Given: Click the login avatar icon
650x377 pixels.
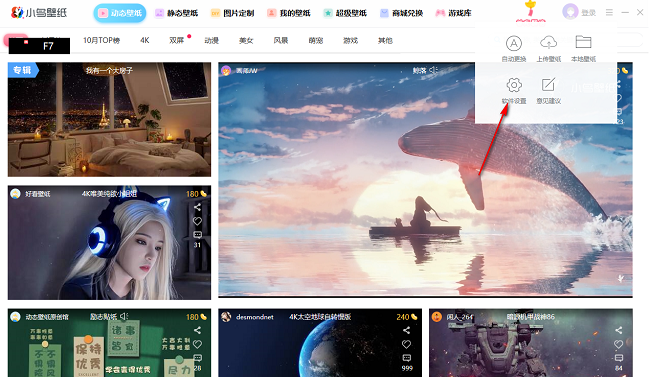Looking at the screenshot, I should (570, 12).
